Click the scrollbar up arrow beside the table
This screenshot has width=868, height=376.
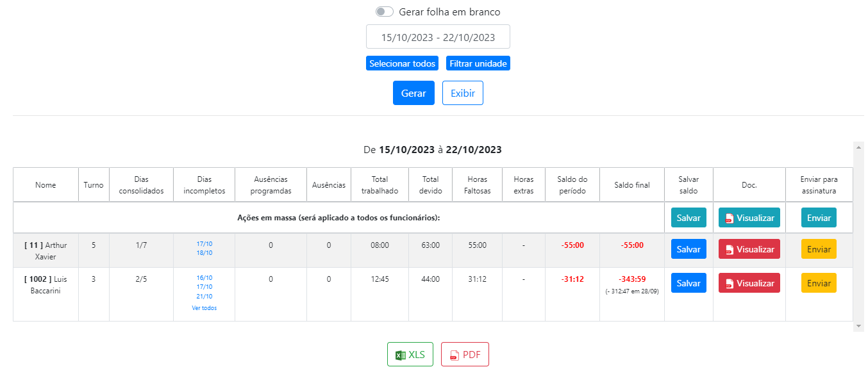pos(859,147)
